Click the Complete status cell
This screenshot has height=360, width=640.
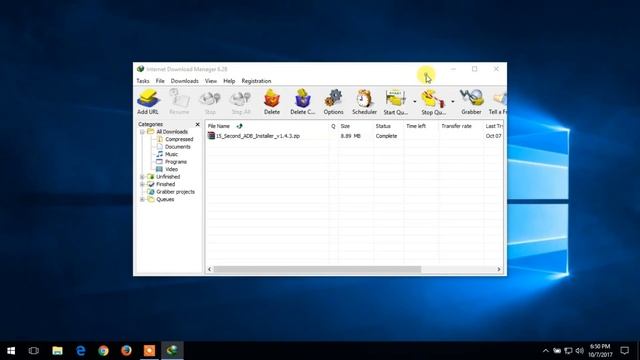click(386, 136)
